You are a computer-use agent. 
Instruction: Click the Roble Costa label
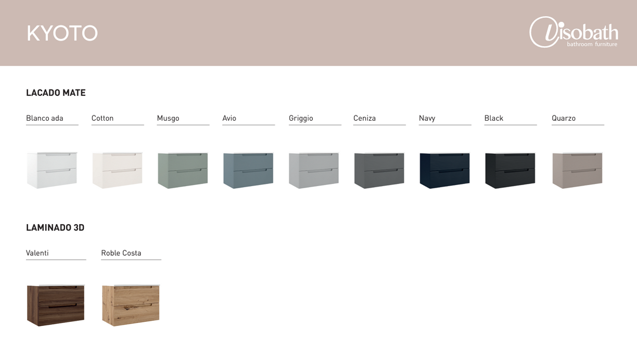(121, 253)
